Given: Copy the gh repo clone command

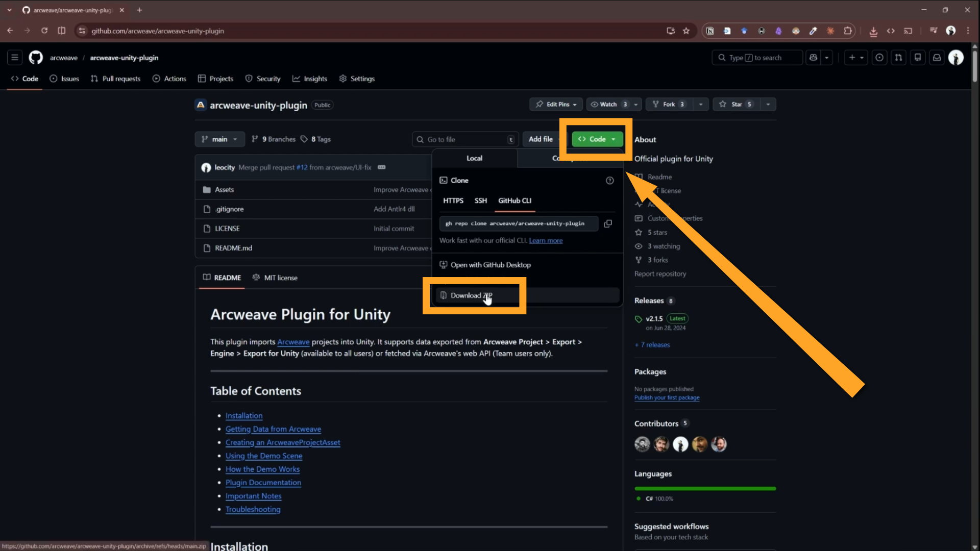Looking at the screenshot, I should point(608,223).
